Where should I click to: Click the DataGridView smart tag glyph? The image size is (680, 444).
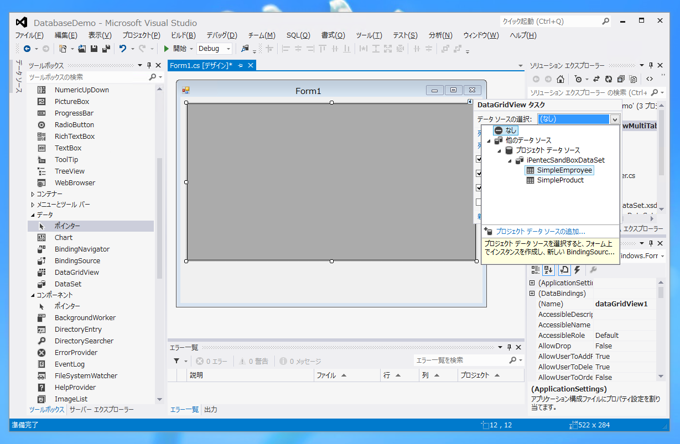coord(470,101)
